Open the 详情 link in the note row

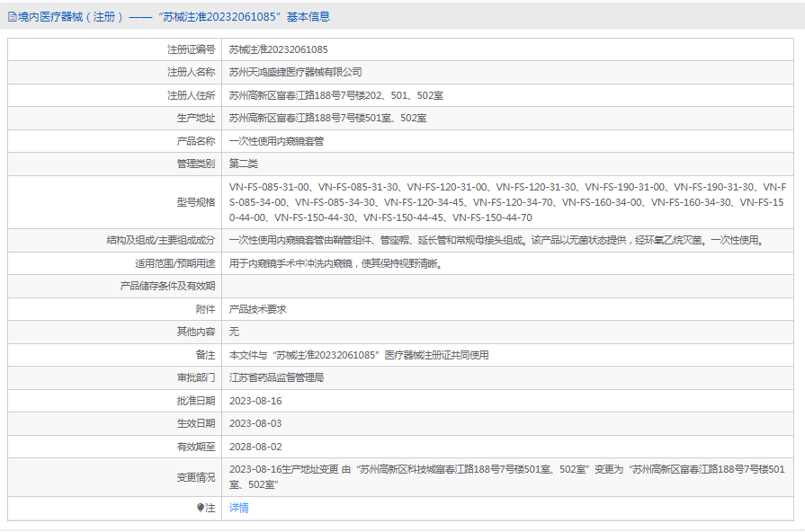point(238,508)
